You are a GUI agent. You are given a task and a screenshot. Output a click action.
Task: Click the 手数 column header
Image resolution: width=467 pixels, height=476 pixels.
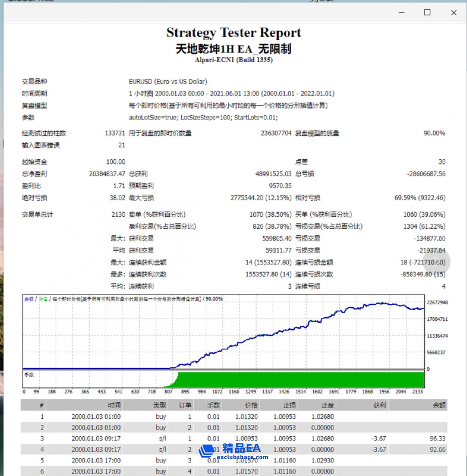coord(213,405)
